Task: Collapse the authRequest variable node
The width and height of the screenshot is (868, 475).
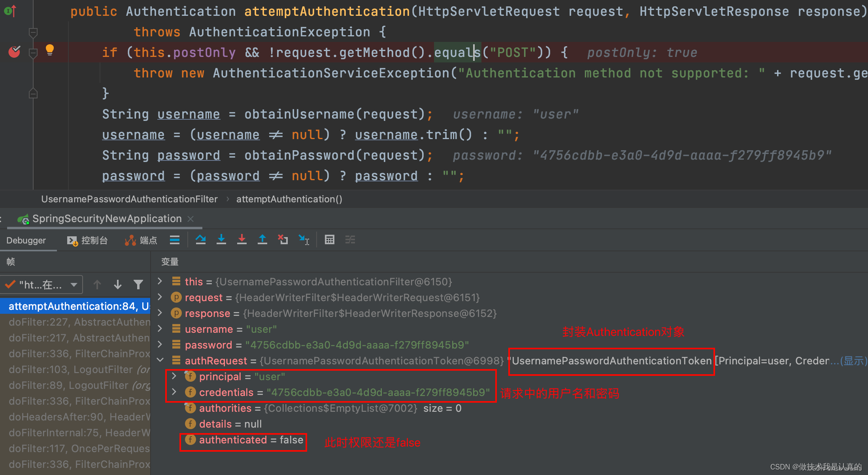Action: [x=160, y=360]
